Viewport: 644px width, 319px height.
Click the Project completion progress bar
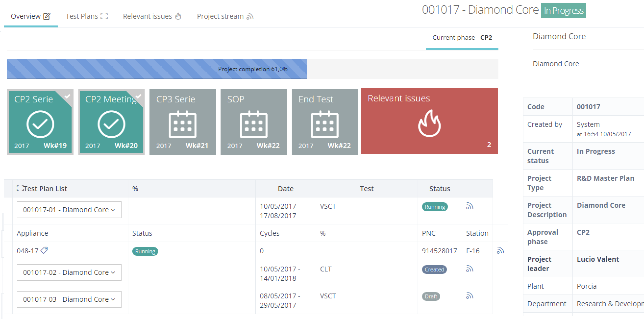pyautogui.click(x=252, y=69)
